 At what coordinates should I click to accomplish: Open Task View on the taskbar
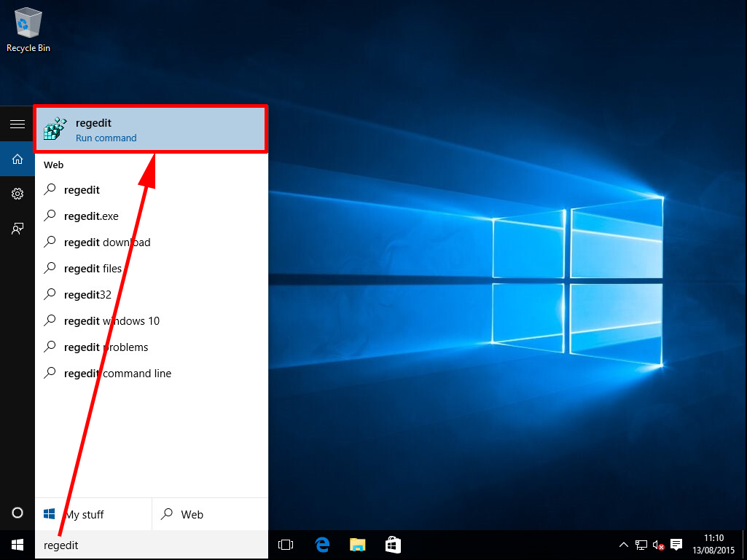(286, 545)
